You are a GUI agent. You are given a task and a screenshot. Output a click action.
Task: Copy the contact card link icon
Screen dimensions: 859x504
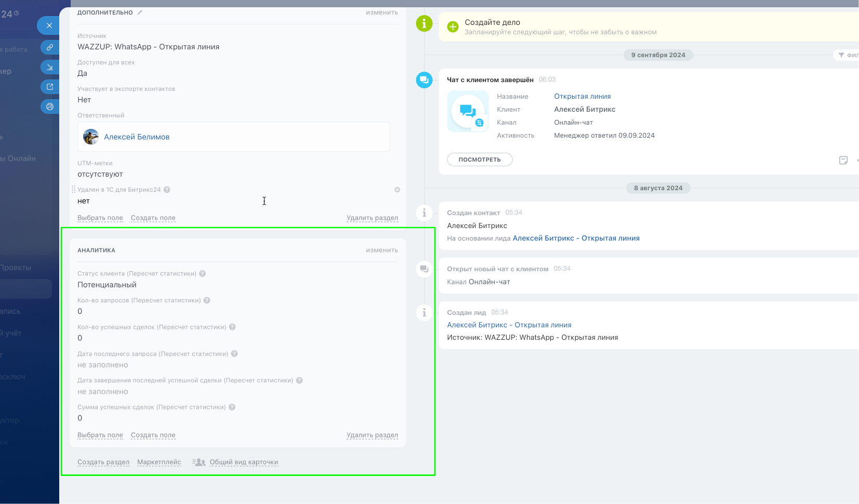[x=50, y=47]
